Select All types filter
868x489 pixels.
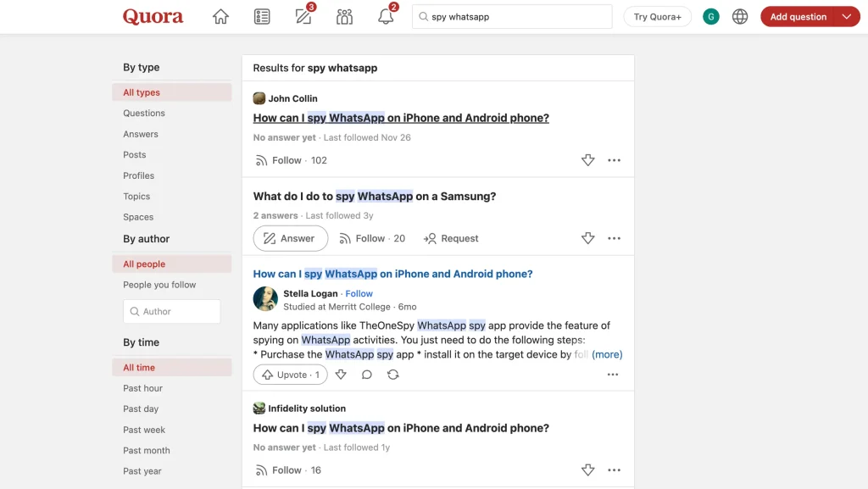coord(171,92)
